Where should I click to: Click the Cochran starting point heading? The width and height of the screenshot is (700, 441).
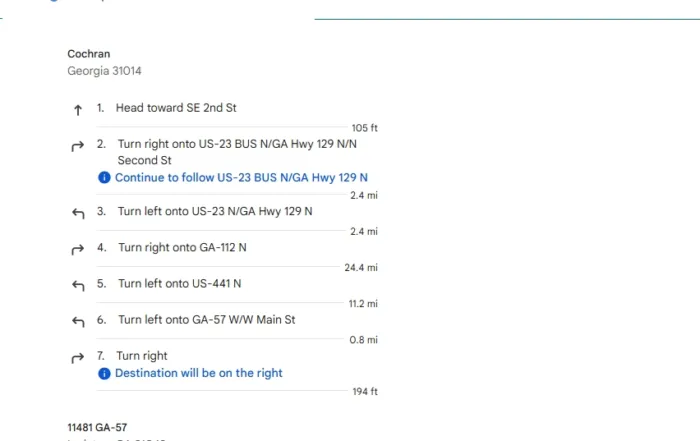click(x=88, y=54)
